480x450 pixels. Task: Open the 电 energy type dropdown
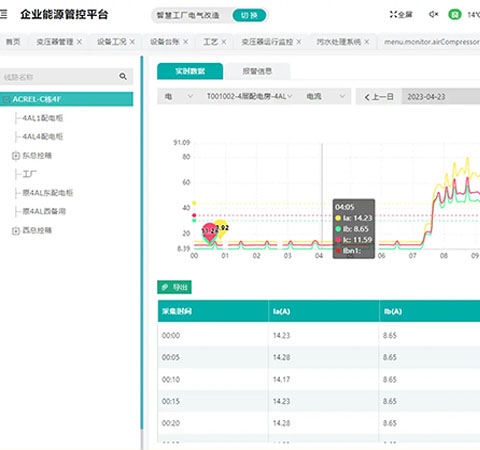(178, 96)
